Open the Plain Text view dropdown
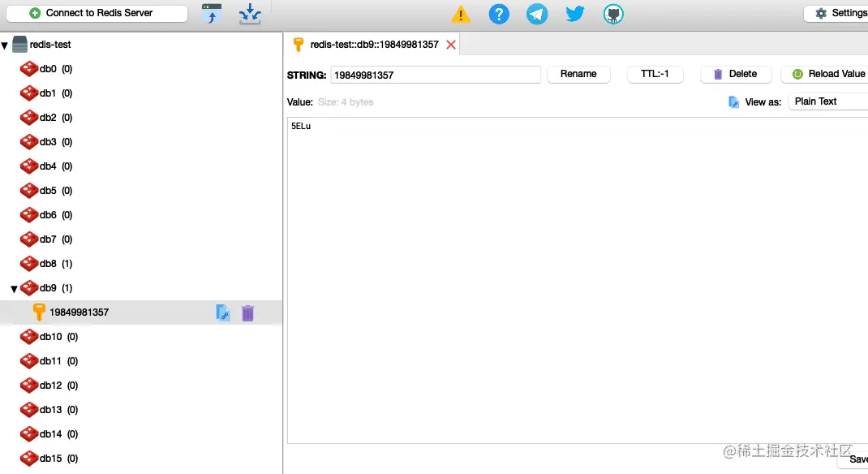Image resolution: width=868 pixels, height=474 pixels. 828,101
